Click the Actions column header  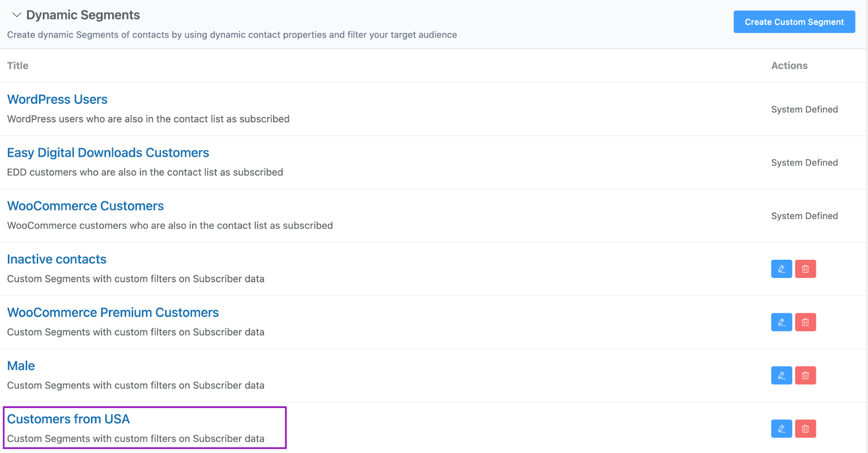[789, 66]
